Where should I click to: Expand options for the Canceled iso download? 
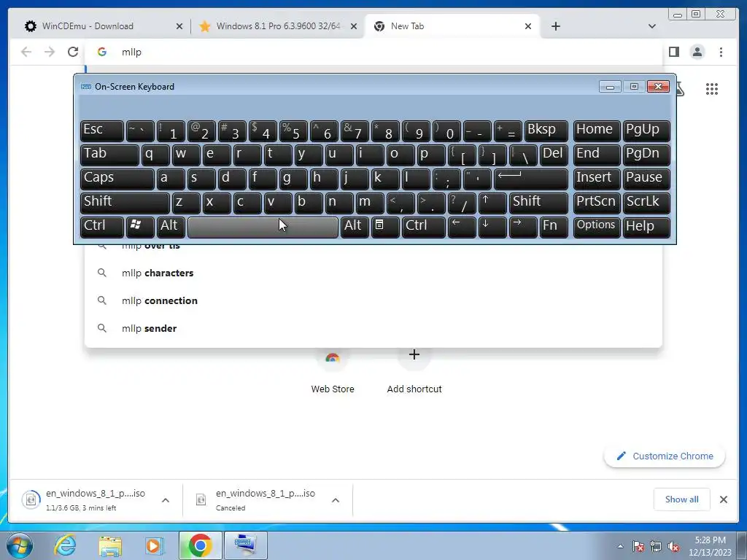[x=336, y=500]
